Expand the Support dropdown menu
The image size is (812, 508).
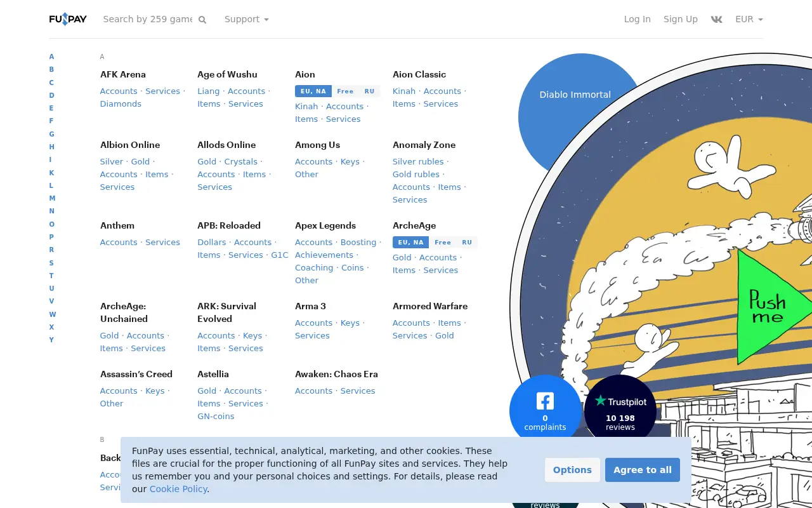pos(246,19)
